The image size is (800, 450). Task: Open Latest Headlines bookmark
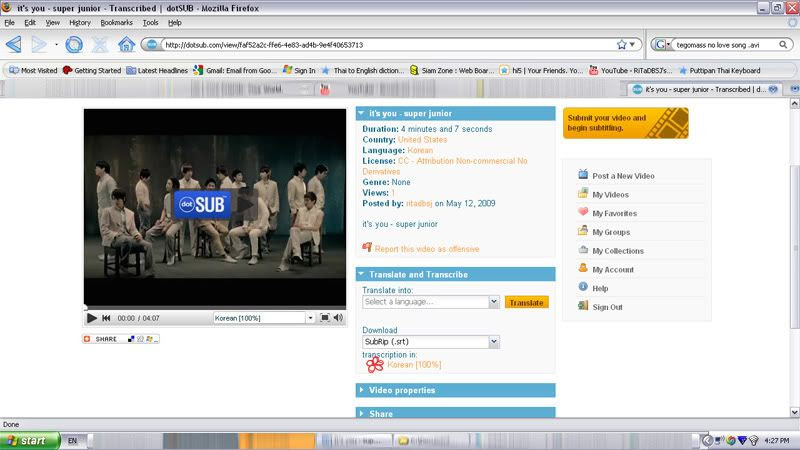(x=157, y=70)
